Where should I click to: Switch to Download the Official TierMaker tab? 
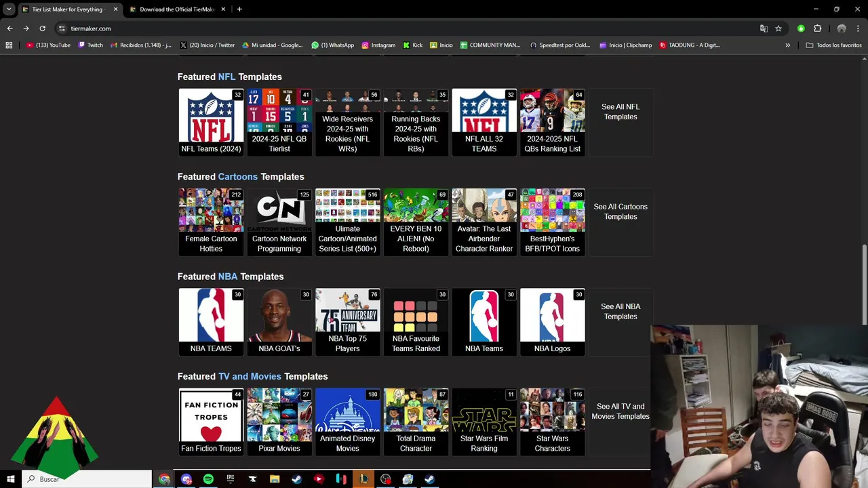[176, 9]
